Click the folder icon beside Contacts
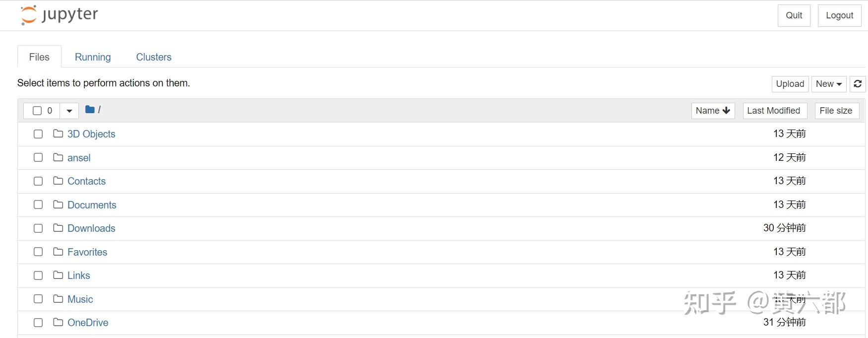The width and height of the screenshot is (868, 338). (58, 181)
